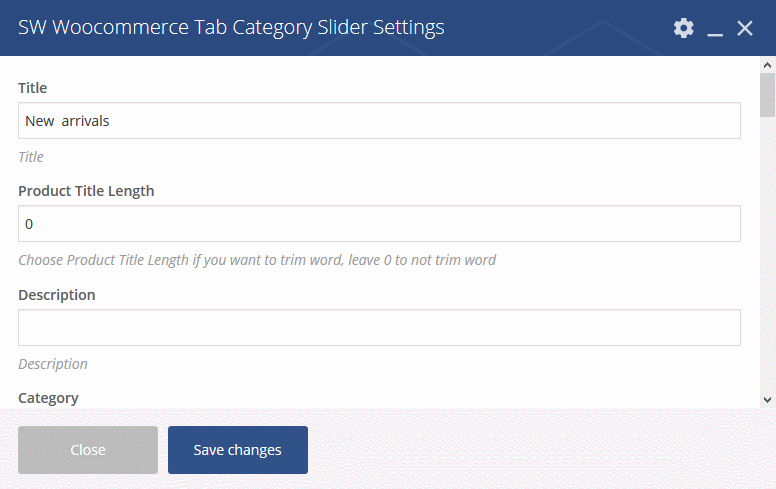776x489 pixels.
Task: Click the scrollbar down arrow
Action: [x=768, y=399]
